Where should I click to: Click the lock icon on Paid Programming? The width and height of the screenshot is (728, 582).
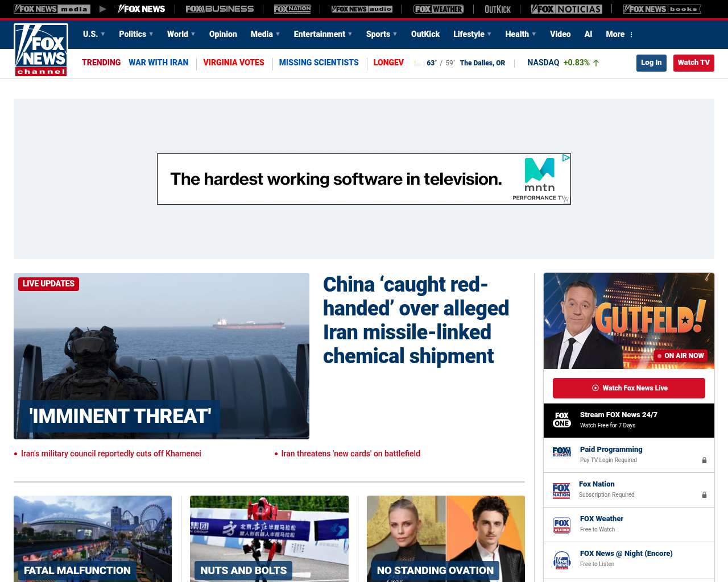click(x=704, y=460)
